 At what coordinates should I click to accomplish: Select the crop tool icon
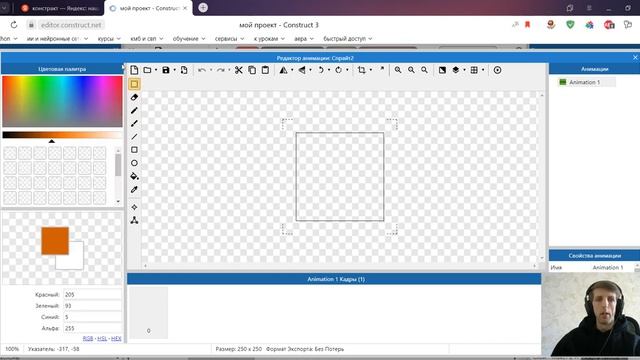362,70
